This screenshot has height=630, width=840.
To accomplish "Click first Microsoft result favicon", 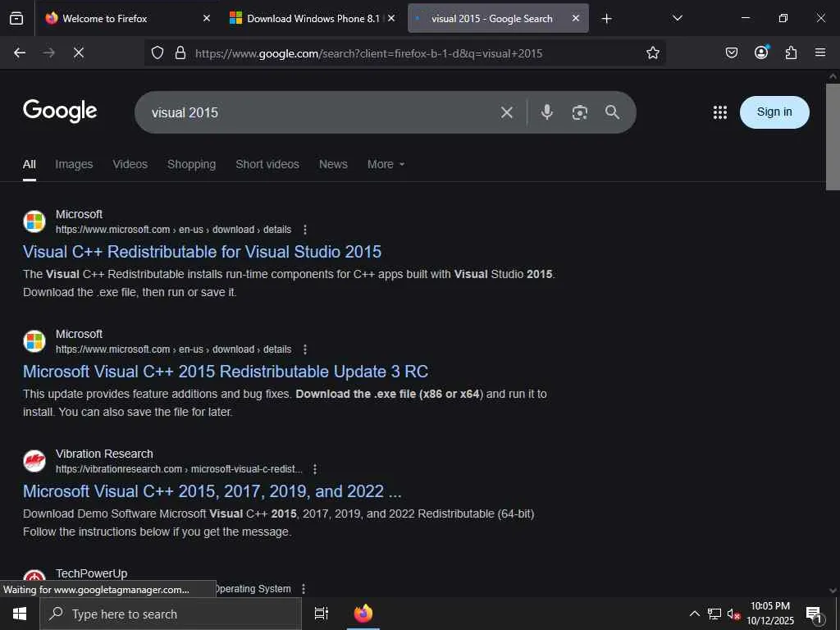I will (x=34, y=221).
